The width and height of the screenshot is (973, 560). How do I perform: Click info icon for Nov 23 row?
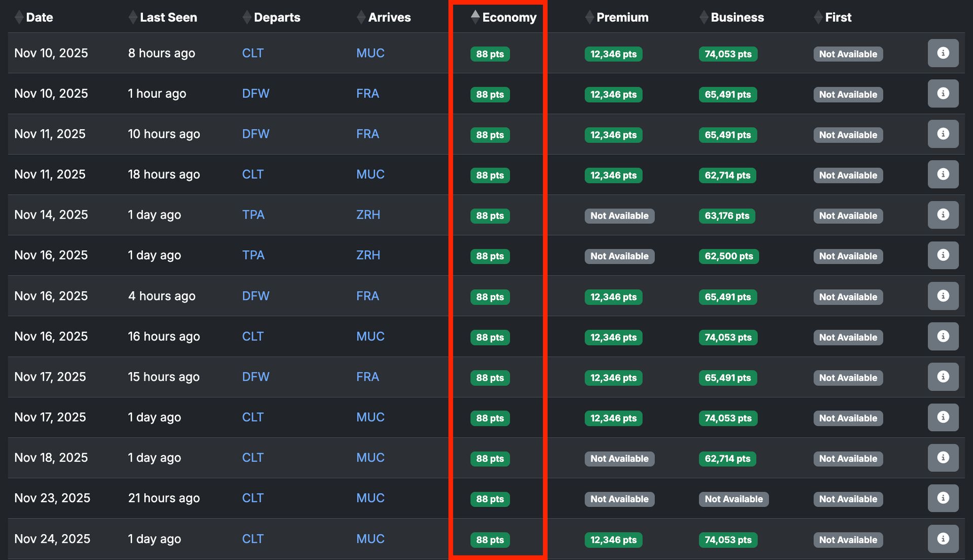pos(943,498)
